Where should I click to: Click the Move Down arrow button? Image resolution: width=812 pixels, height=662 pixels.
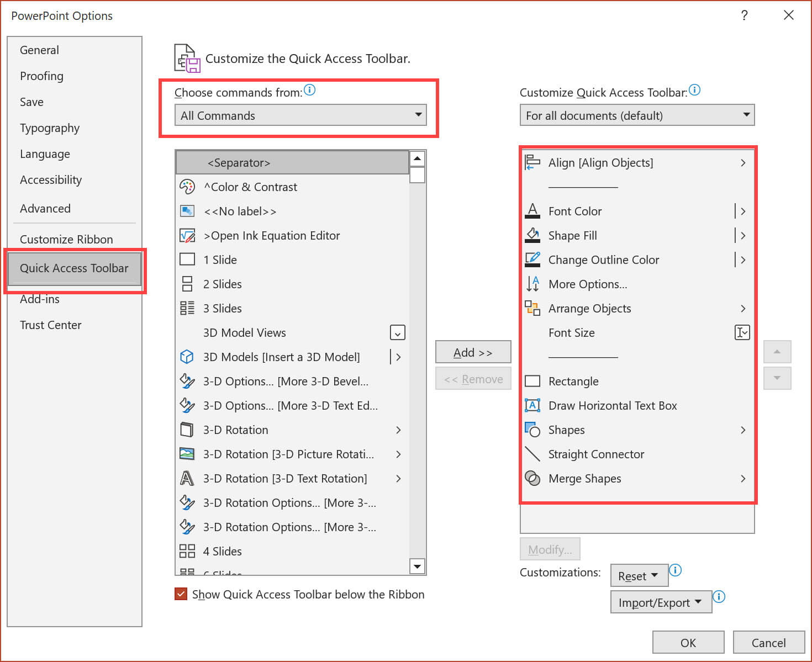pyautogui.click(x=777, y=378)
